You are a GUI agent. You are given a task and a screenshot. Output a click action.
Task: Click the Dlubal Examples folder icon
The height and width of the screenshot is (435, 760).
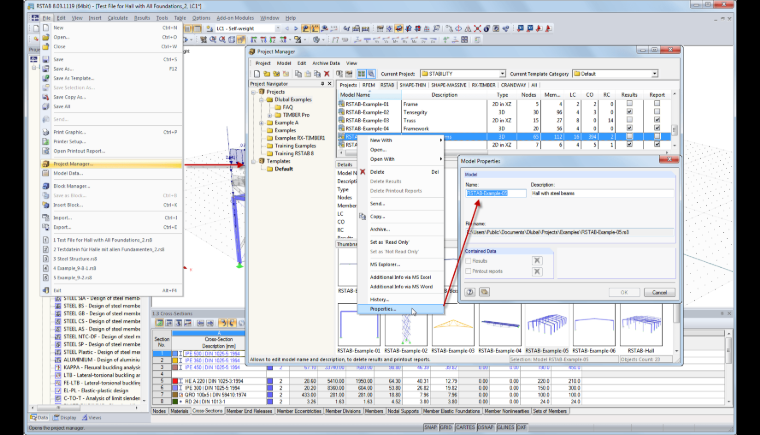pyautogui.click(x=270, y=99)
